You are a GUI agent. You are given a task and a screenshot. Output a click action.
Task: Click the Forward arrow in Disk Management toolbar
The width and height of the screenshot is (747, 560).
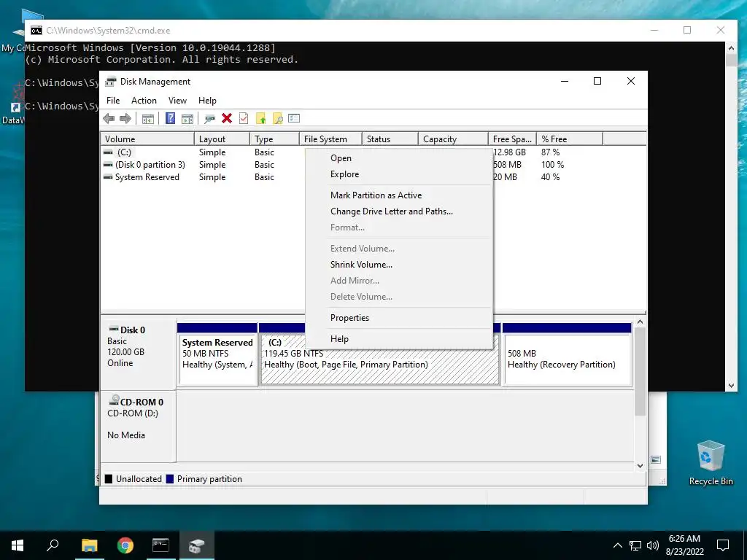(125, 119)
